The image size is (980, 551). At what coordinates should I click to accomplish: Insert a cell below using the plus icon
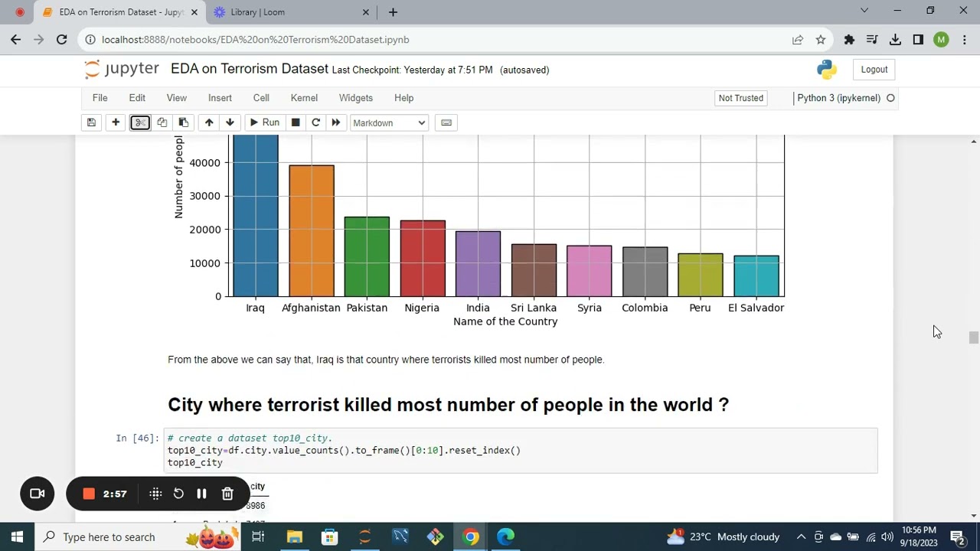116,122
